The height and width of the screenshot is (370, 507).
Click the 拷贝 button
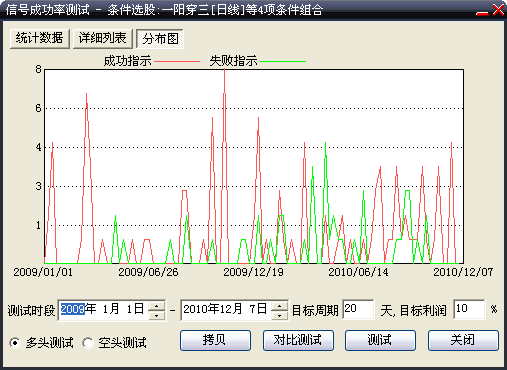pos(215,340)
